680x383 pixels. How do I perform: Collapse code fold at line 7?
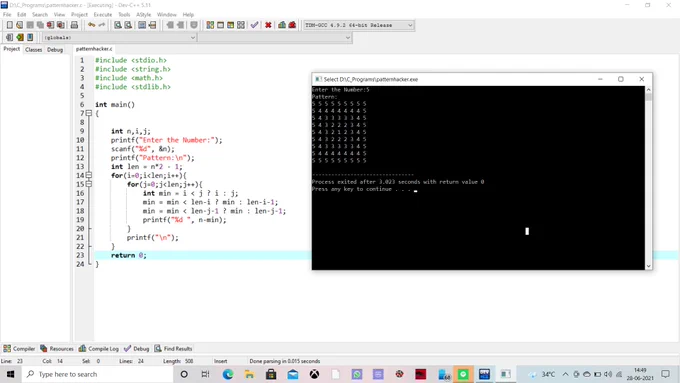coord(89,113)
